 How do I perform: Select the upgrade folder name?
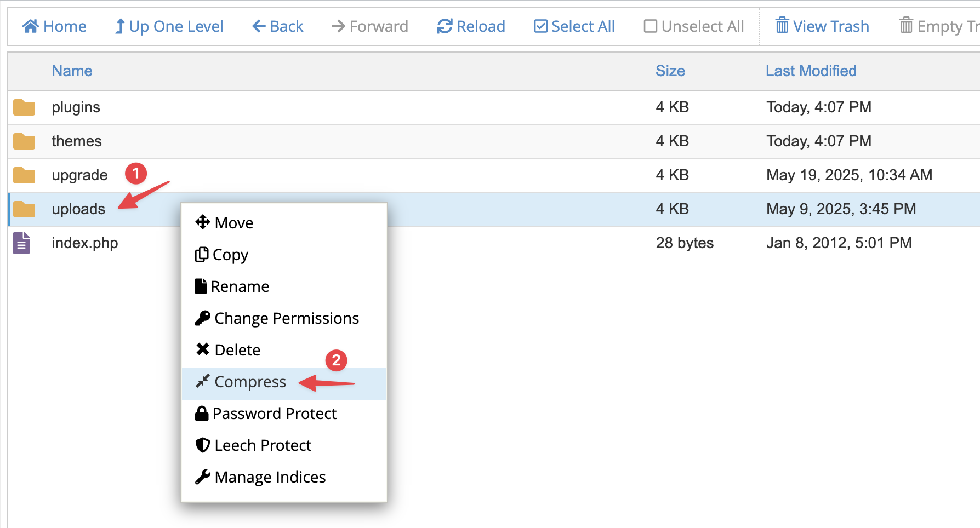coord(80,175)
